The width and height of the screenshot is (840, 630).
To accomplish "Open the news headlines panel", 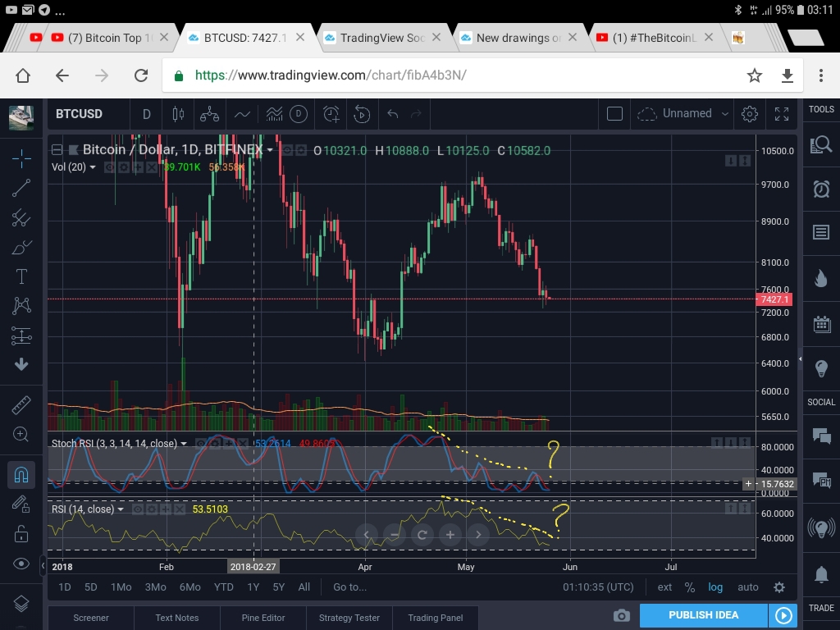I will 821,232.
